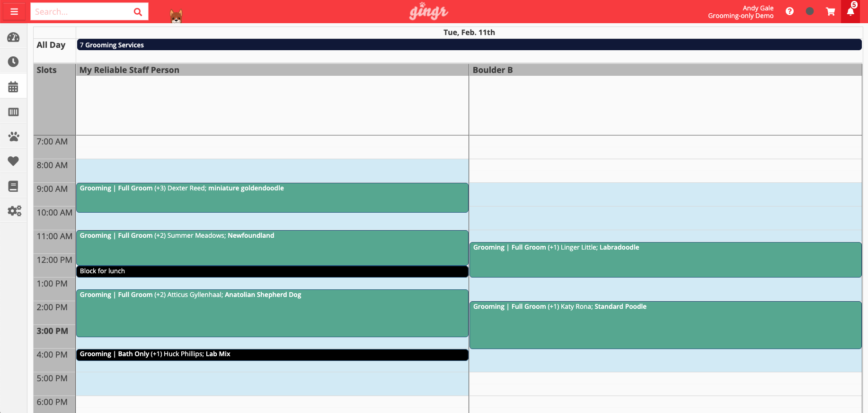Open Andy Gale account menu
The height and width of the screenshot is (413, 868).
pyautogui.click(x=741, y=12)
